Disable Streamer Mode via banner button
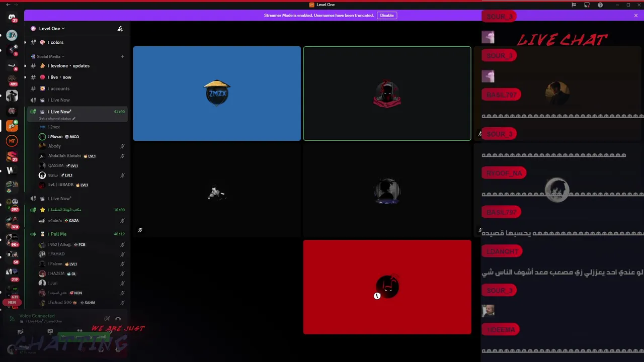Screen dimensions: 644x362 [x=387, y=15]
